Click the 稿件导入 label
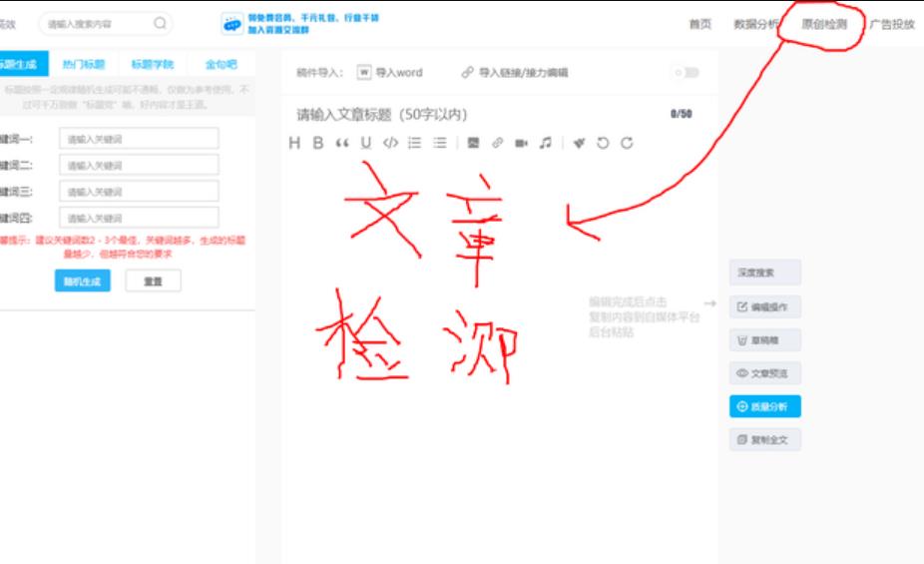Viewport: 924px width, 564px height. tap(319, 73)
